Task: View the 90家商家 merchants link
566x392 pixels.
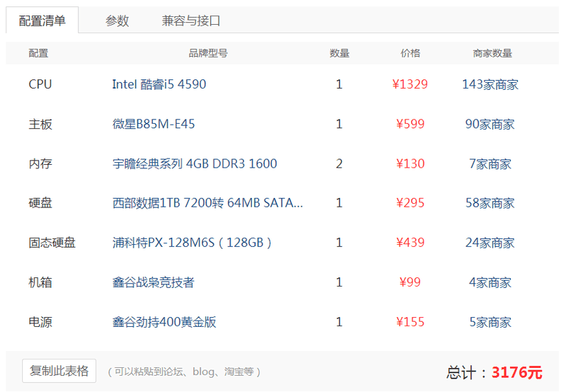Action: point(490,124)
